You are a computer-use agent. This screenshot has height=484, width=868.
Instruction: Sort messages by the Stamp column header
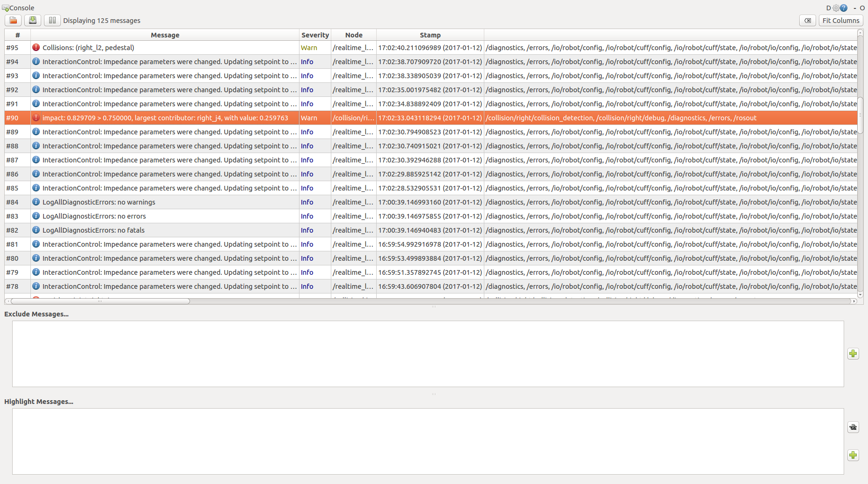430,35
